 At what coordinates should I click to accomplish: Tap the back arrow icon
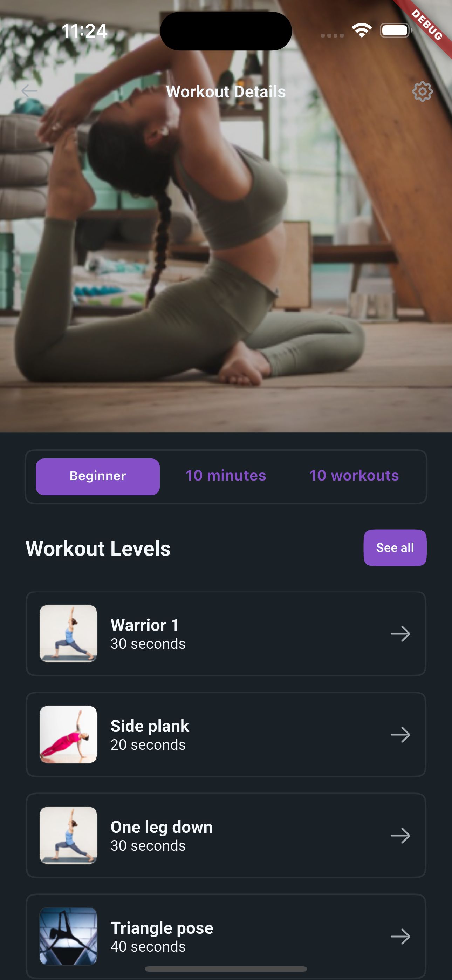pyautogui.click(x=29, y=91)
